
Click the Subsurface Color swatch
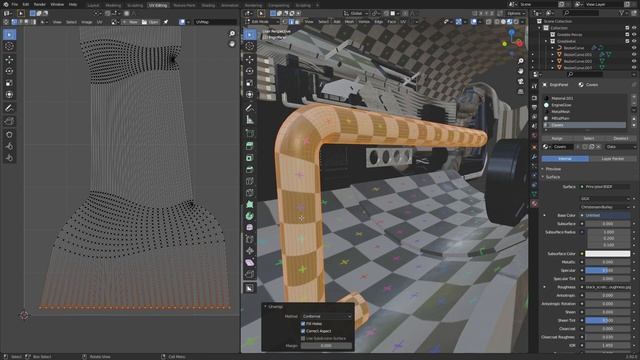tap(607, 254)
